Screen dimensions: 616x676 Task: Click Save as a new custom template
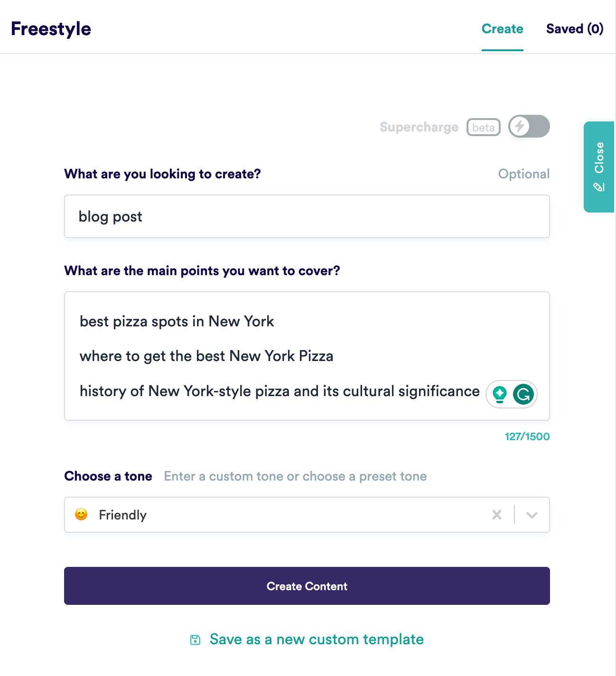317,639
